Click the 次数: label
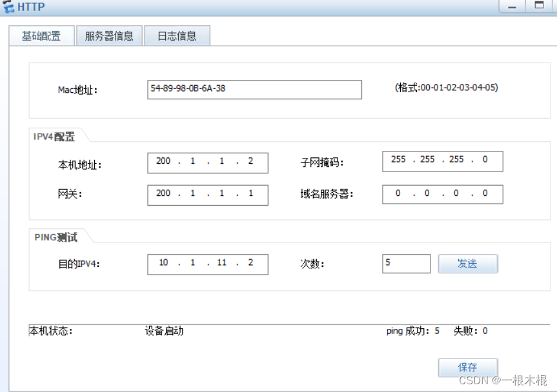Screen dimensions: 557x392 click(312, 264)
